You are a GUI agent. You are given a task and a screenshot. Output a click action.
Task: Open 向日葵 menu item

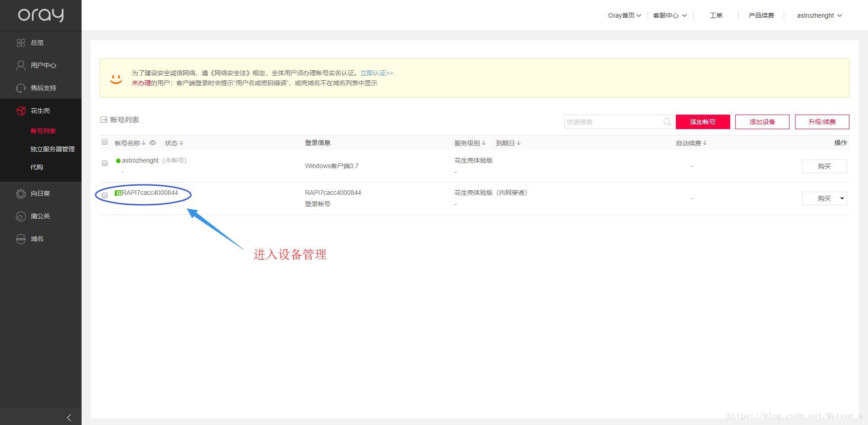(x=41, y=193)
